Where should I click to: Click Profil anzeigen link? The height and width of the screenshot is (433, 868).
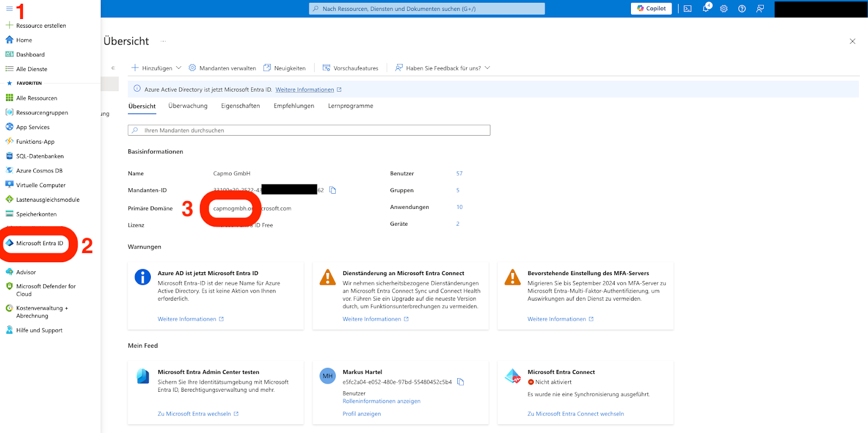pyautogui.click(x=362, y=413)
